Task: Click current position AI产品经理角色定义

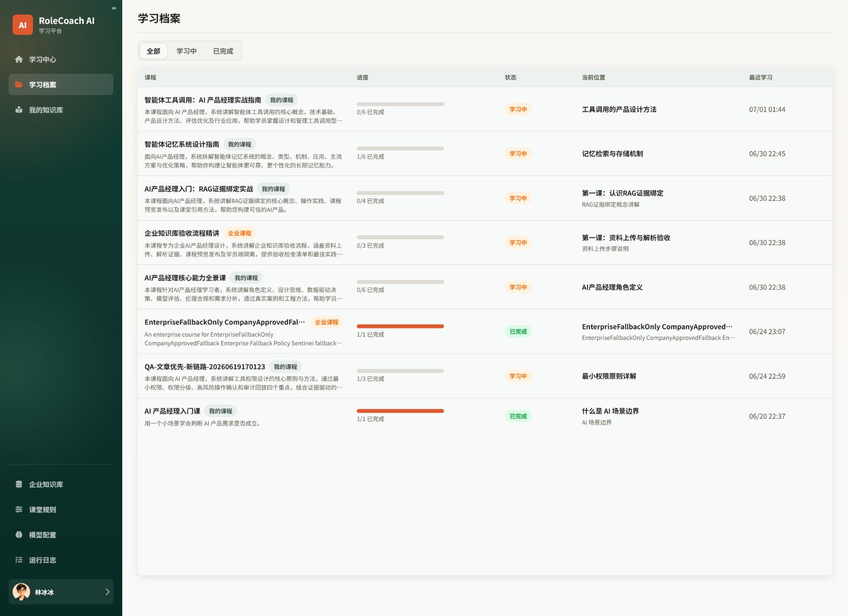Action: (612, 287)
